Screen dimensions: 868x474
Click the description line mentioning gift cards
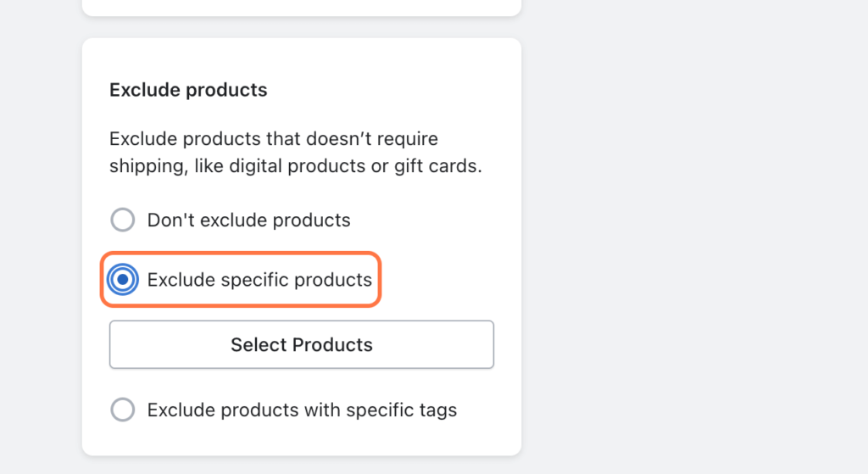click(295, 166)
